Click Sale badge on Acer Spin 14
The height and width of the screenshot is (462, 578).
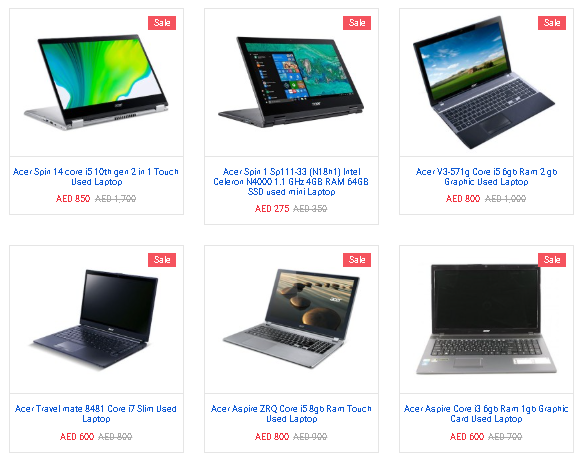point(162,23)
